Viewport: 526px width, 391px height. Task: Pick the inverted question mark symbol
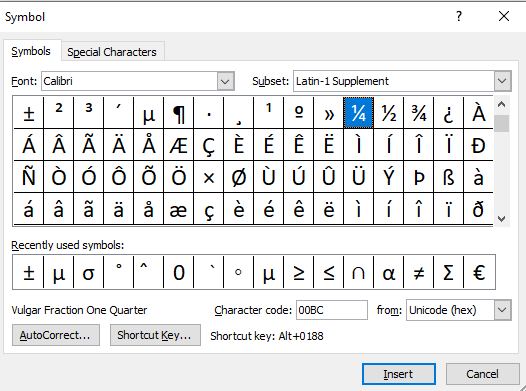click(x=448, y=113)
